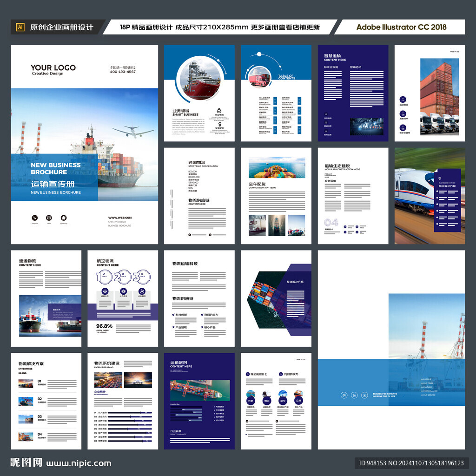Select the number 2 circle on 航空物流 page
The image size is (476, 476).
pyautogui.click(x=123, y=277)
